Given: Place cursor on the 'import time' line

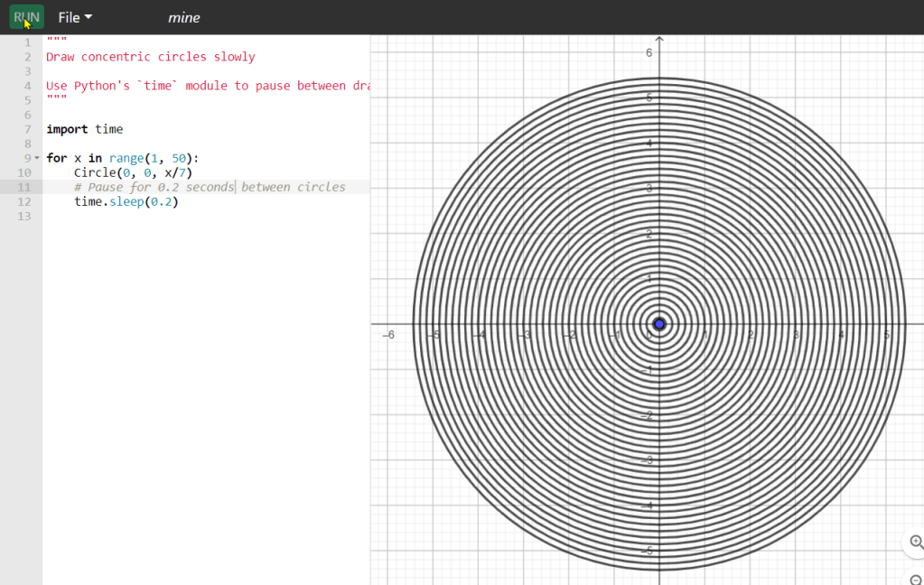Looking at the screenshot, I should pyautogui.click(x=85, y=129).
